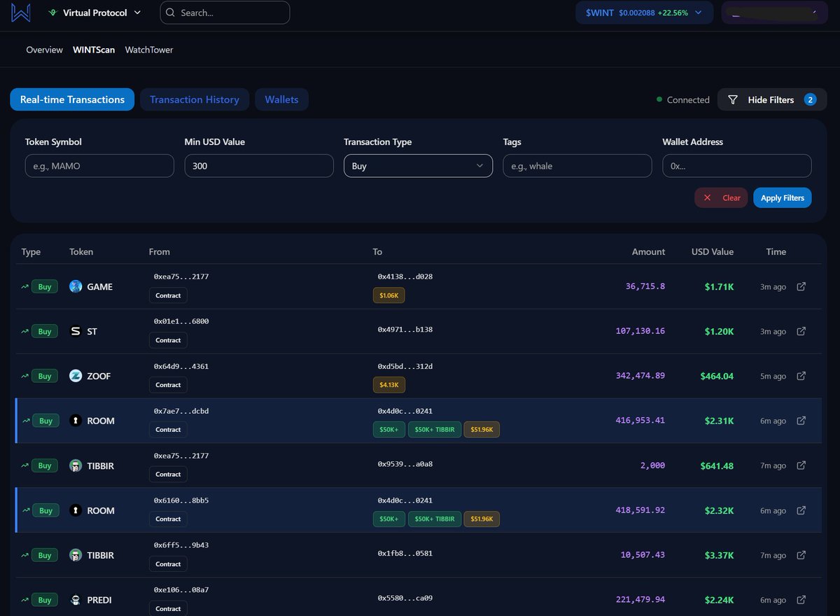Click the Connected status indicator
Viewport: 840px width, 616px height.
click(x=682, y=100)
